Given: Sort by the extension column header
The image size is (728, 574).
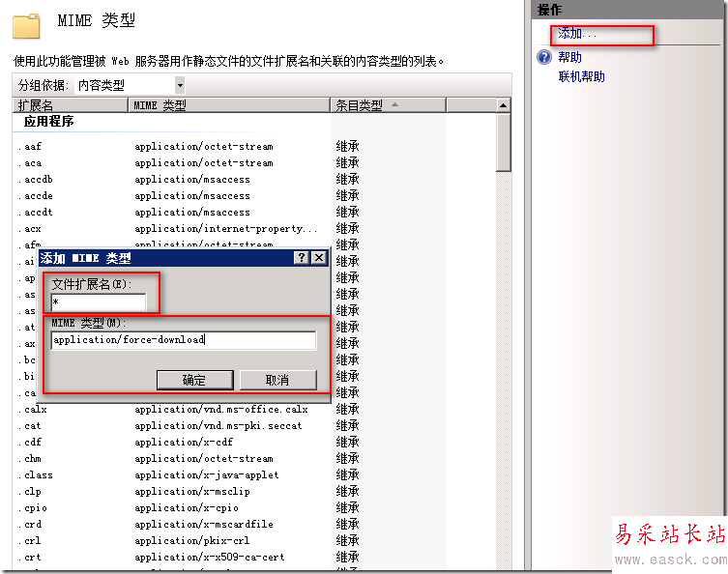Looking at the screenshot, I should pyautogui.click(x=70, y=105).
